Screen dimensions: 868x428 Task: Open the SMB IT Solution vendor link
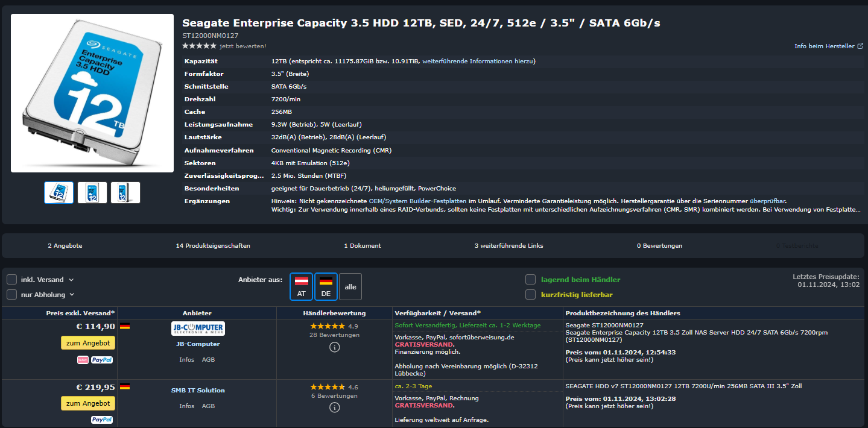click(x=198, y=390)
